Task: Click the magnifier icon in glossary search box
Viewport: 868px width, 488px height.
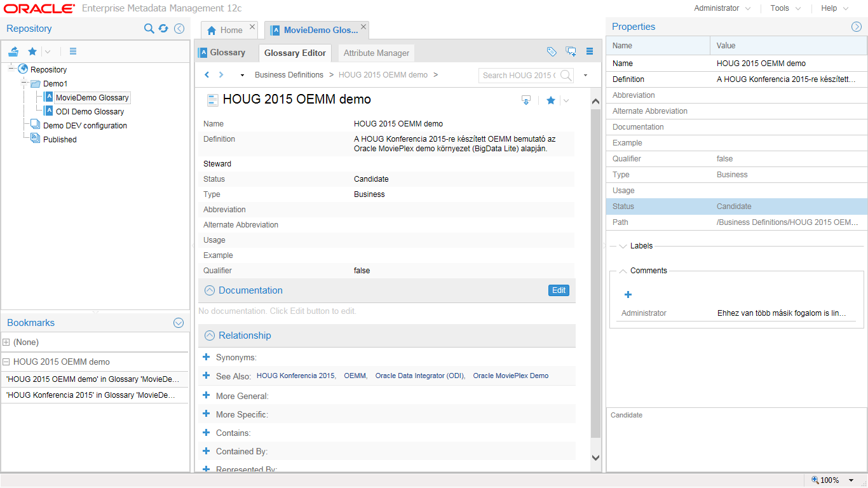Action: click(x=566, y=75)
